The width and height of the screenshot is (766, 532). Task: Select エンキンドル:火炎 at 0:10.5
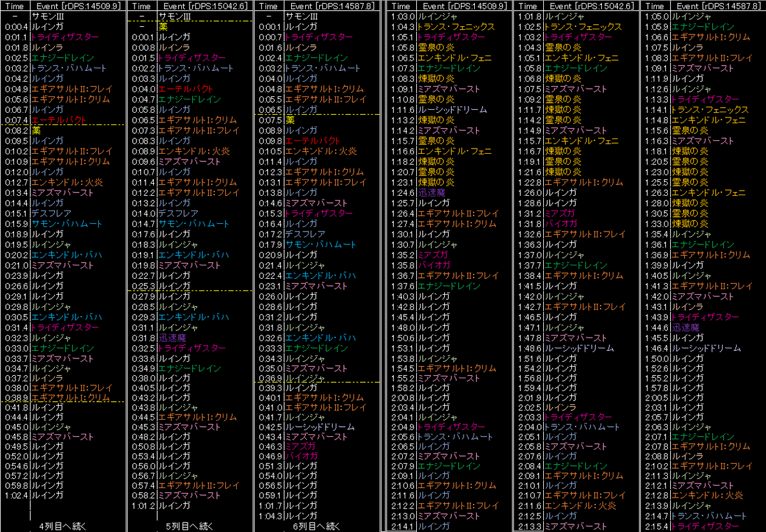pos(321,151)
